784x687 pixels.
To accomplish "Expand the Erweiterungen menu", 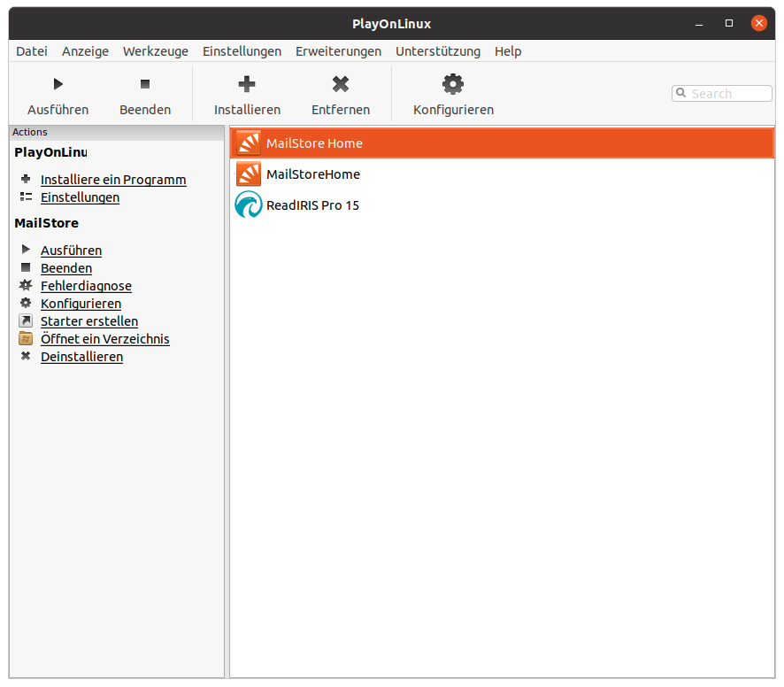I will 338,51.
